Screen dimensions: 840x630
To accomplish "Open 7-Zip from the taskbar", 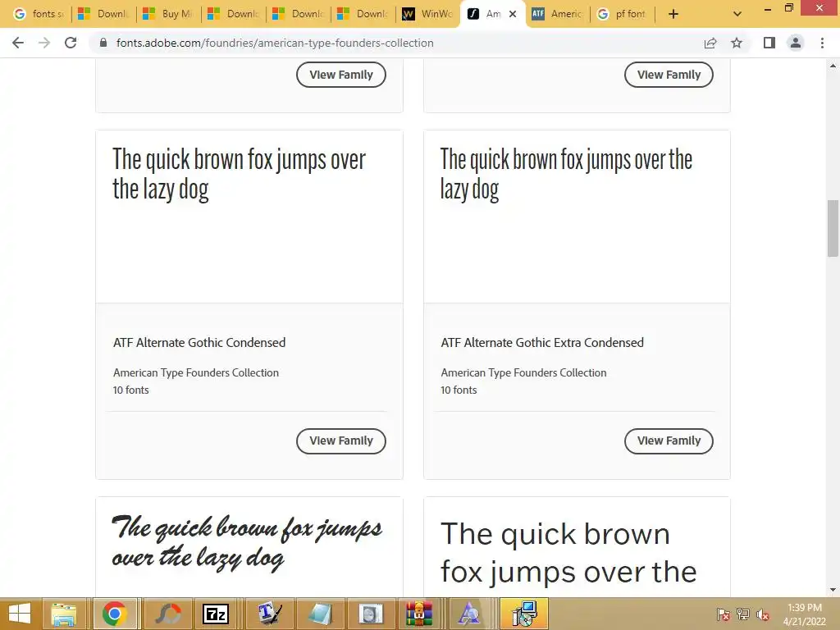I will coord(216,614).
